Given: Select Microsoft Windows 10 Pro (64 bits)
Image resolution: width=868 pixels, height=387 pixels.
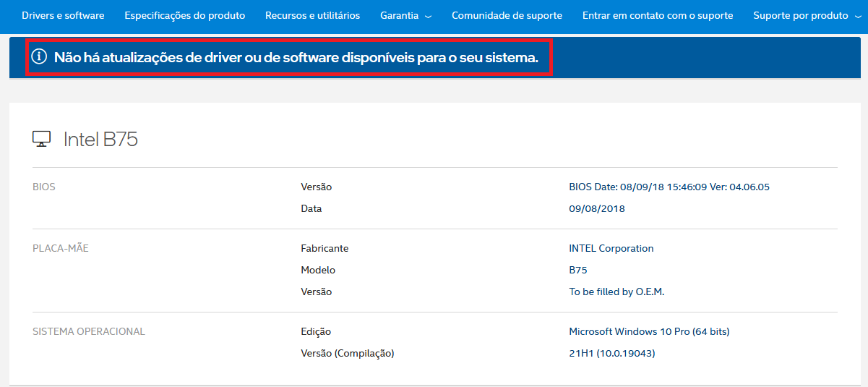Looking at the screenshot, I should [650, 331].
